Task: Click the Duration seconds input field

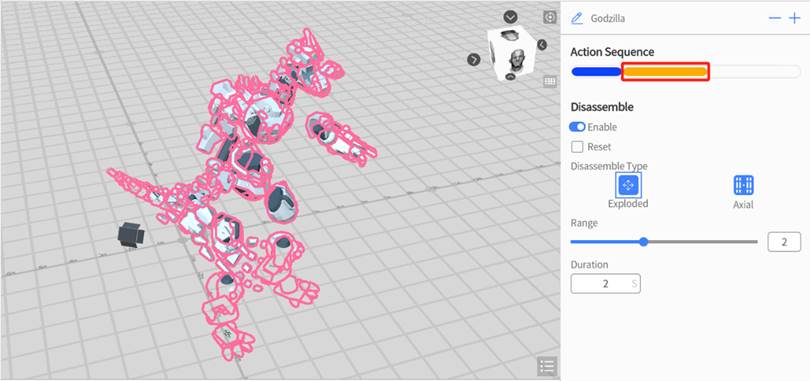Action: (x=605, y=283)
